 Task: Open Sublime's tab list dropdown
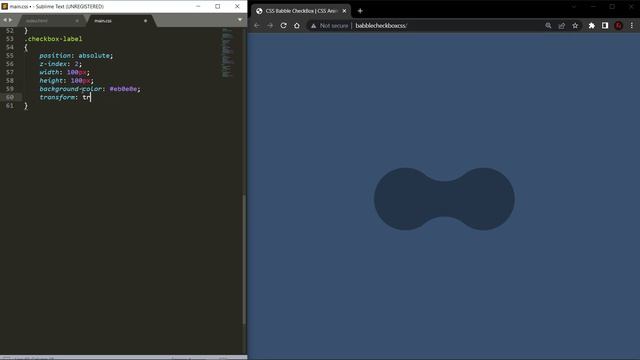(240, 20)
